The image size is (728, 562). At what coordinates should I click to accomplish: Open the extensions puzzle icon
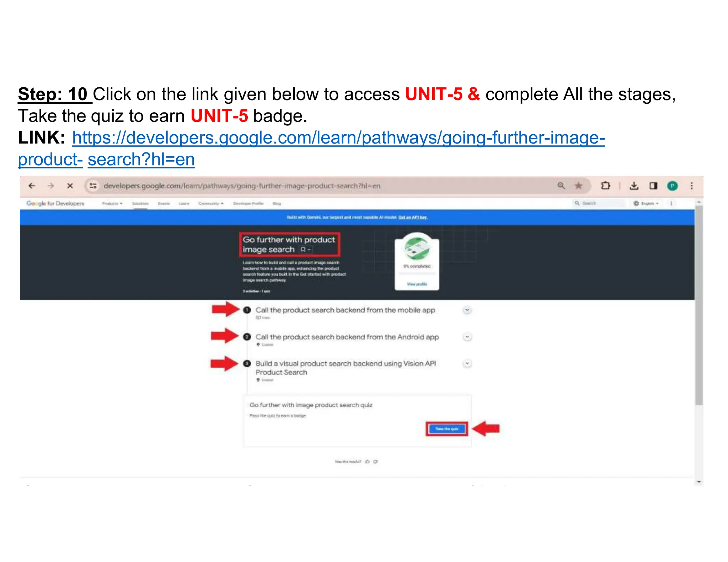click(x=605, y=186)
